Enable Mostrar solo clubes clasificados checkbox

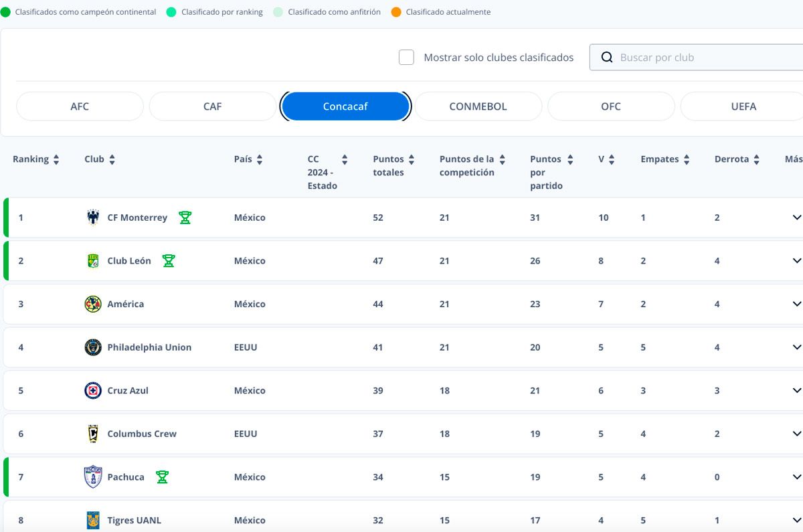click(x=406, y=58)
